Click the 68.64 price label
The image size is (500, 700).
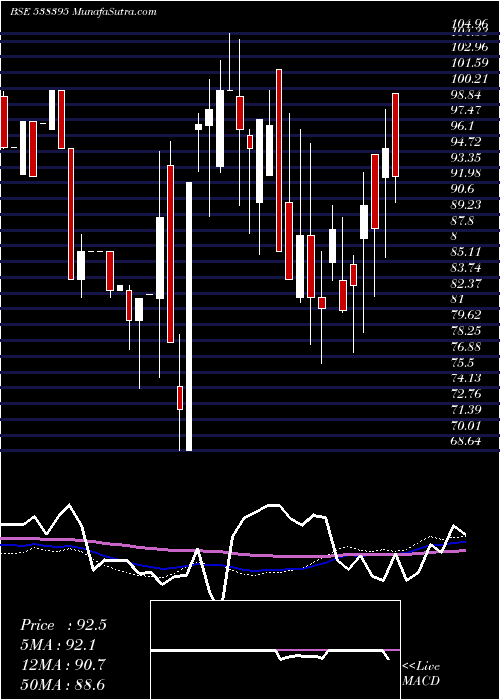click(466, 442)
